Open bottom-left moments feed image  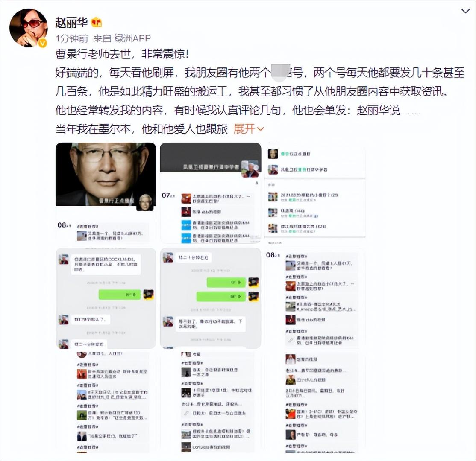click(x=106, y=403)
